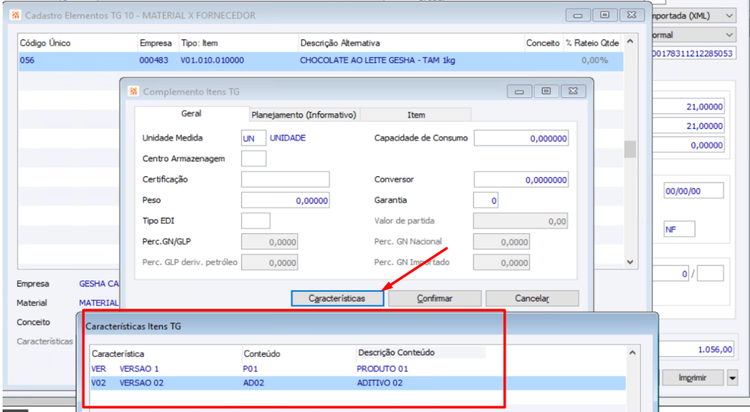
Task: Click the Centro Armazenagem input field
Action: pos(254,159)
